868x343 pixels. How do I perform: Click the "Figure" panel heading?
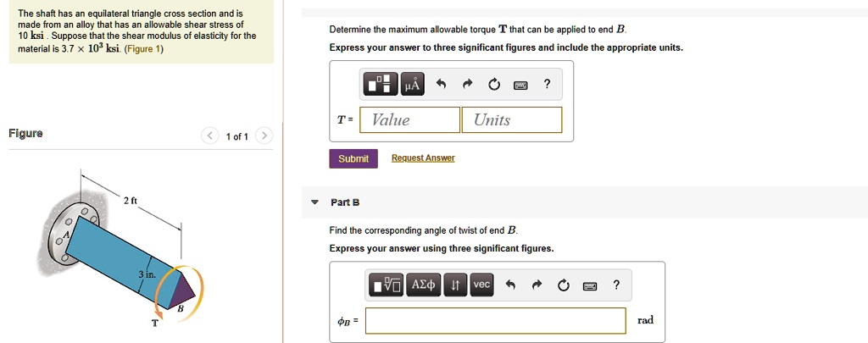pyautogui.click(x=25, y=133)
